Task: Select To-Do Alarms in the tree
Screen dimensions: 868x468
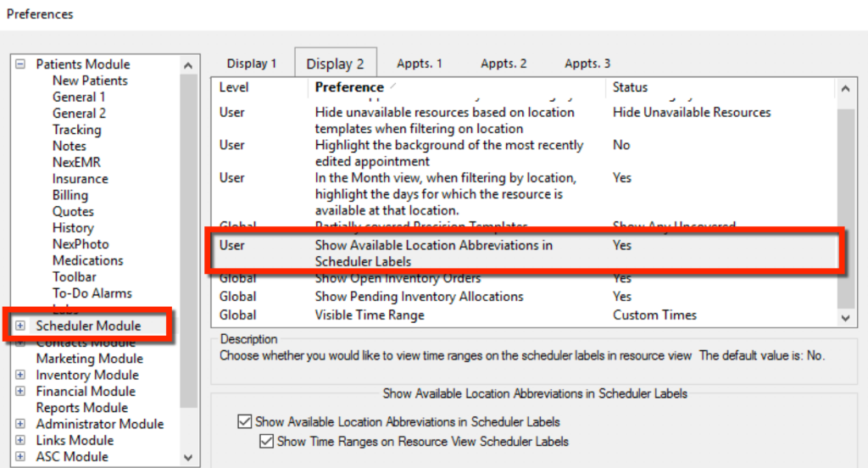Action: click(x=92, y=293)
